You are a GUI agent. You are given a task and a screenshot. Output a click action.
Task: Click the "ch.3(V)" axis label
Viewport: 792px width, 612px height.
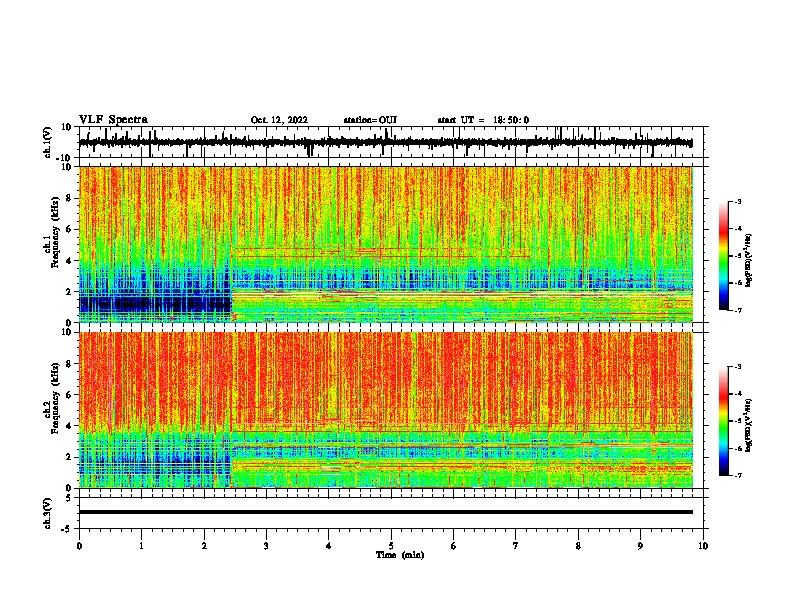[48, 513]
